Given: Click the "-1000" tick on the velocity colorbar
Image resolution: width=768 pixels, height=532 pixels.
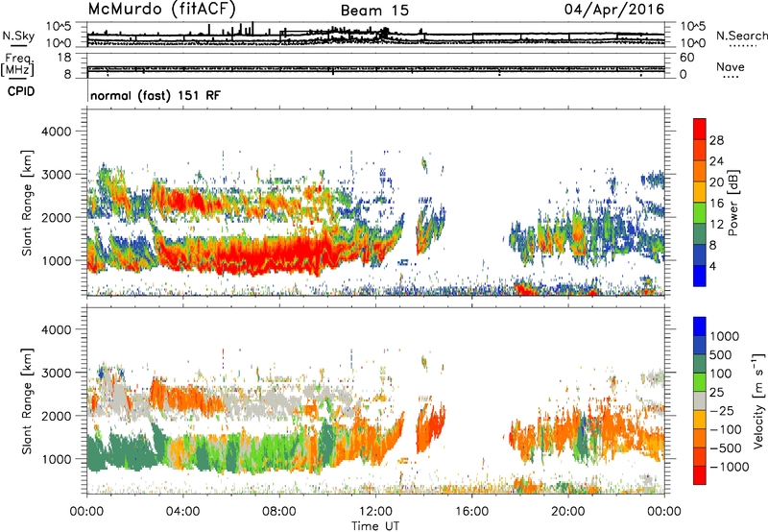Looking at the screenshot, I should [x=729, y=467].
